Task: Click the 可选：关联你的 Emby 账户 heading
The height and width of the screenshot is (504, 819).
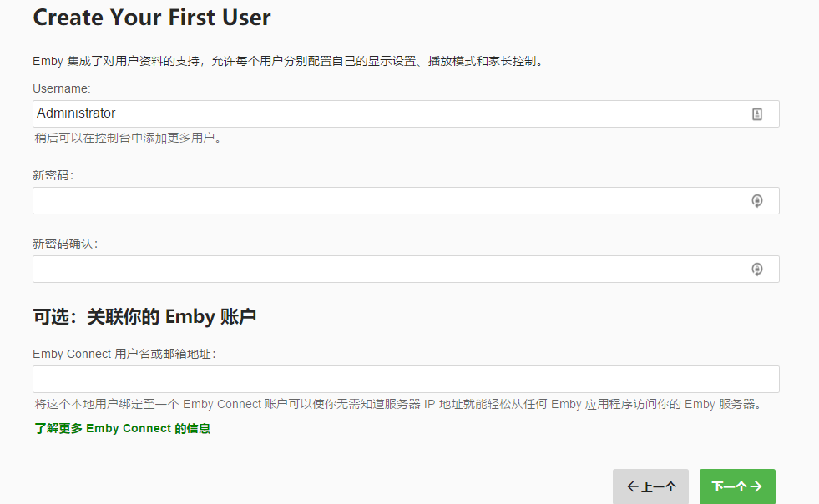Action: pos(144,317)
